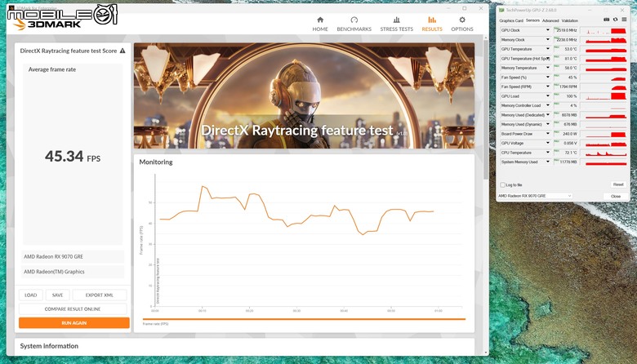Expand the GPU Load sensor dropdown
The image size is (637, 364).
coord(548,96)
